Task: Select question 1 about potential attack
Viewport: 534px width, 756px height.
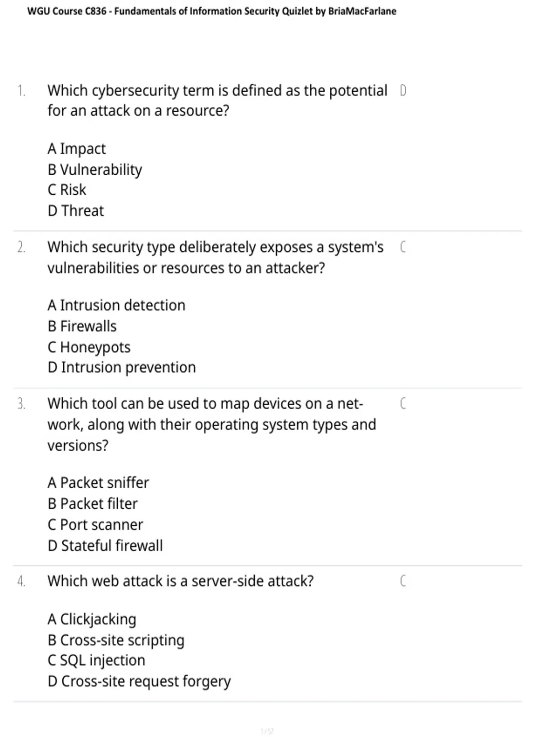Action: 218,101
